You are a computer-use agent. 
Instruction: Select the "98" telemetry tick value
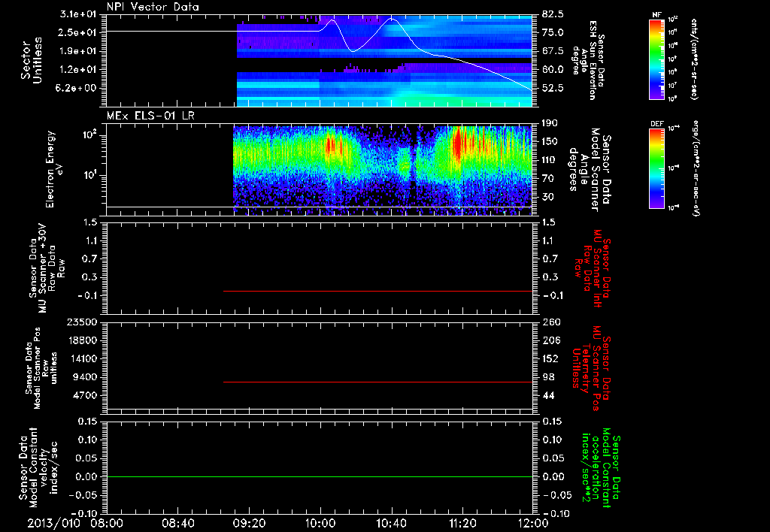548,377
